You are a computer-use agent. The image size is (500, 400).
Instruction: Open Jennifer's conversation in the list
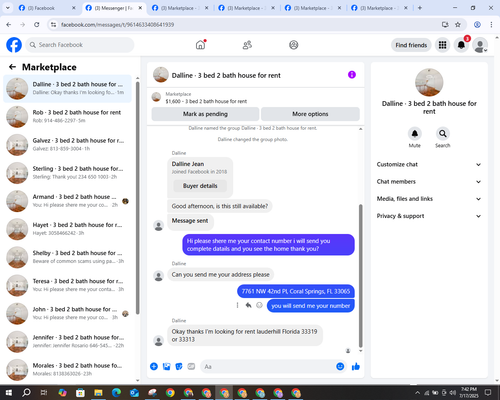(68, 342)
